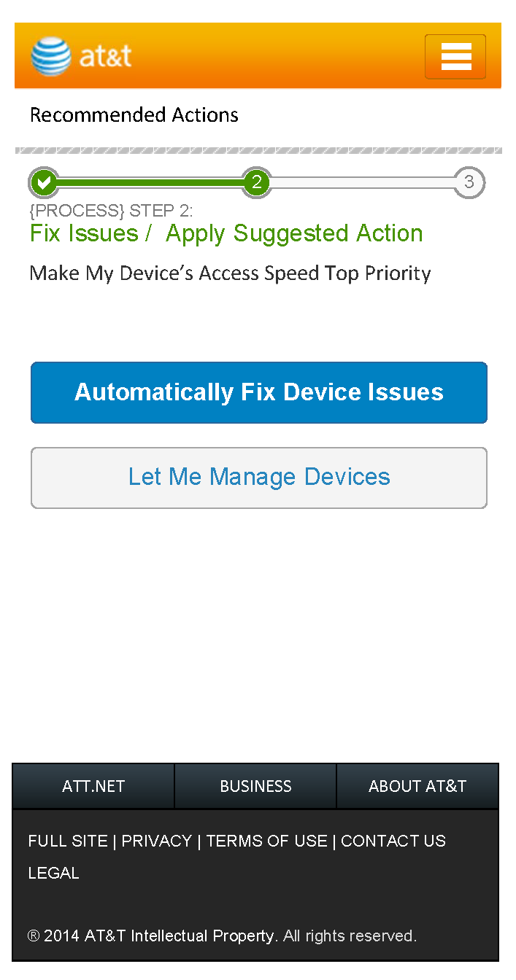The height and width of the screenshot is (980, 516).
Task: Follow the FULL SITE link
Action: [x=68, y=841]
